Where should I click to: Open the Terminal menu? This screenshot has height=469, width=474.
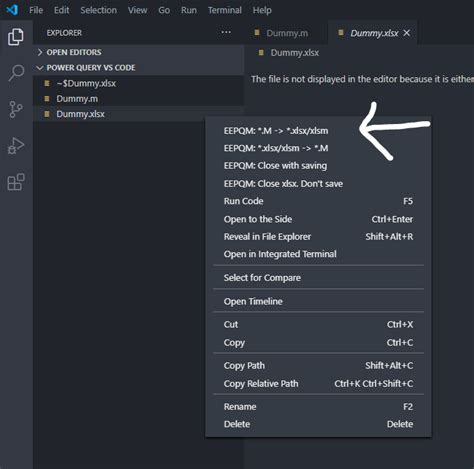(225, 10)
